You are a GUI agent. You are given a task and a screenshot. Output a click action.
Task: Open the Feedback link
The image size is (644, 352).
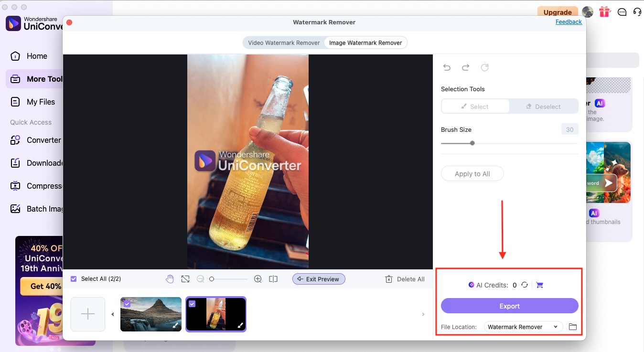(569, 22)
